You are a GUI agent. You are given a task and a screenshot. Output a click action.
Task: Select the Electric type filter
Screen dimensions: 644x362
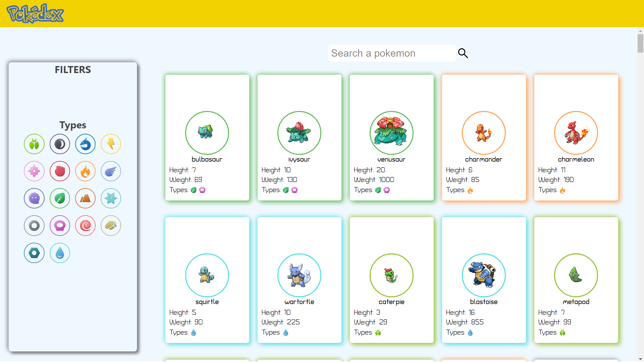[x=111, y=144]
